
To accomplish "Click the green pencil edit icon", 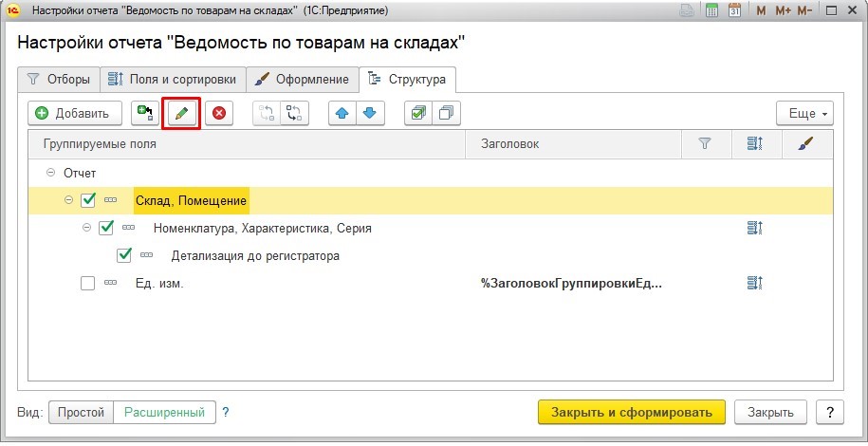I will point(181,114).
